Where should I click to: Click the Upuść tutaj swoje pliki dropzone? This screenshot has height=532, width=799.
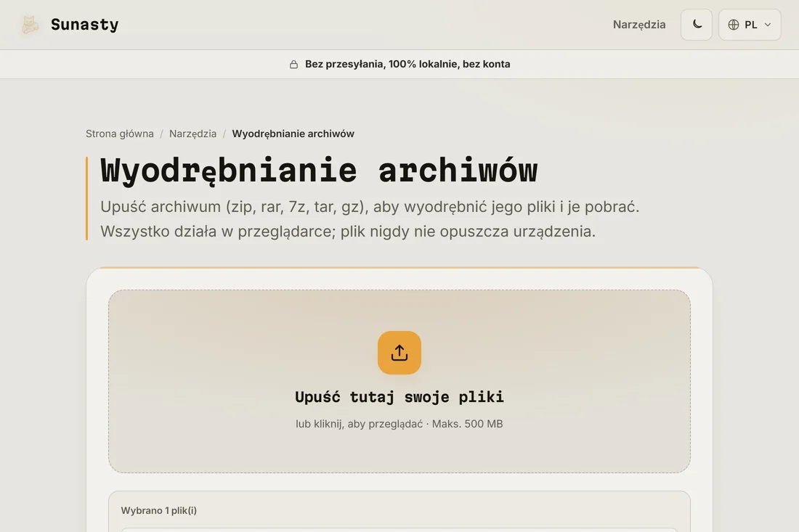399,381
